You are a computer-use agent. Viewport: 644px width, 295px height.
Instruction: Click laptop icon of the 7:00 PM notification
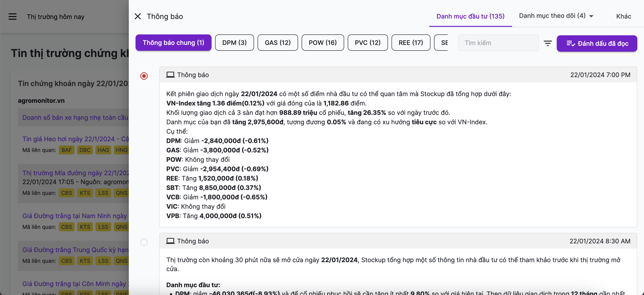(170, 75)
